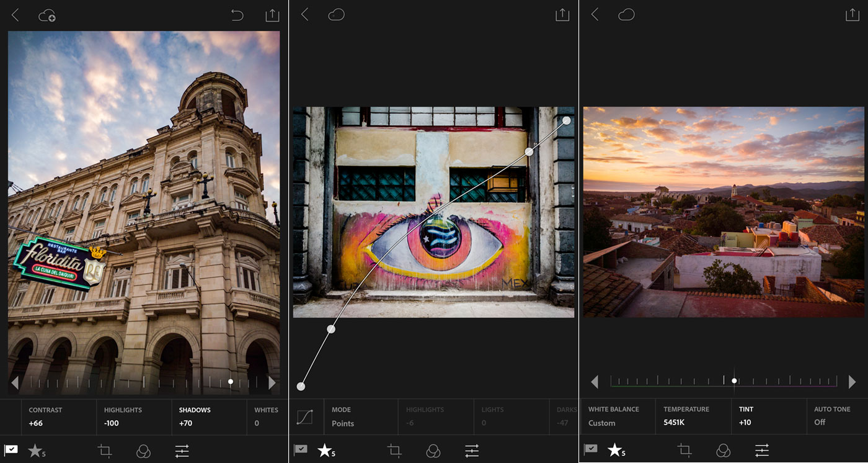Viewport: 868px width, 463px height.
Task: Tap the back chevron above the eye mural photo
Action: 304,15
